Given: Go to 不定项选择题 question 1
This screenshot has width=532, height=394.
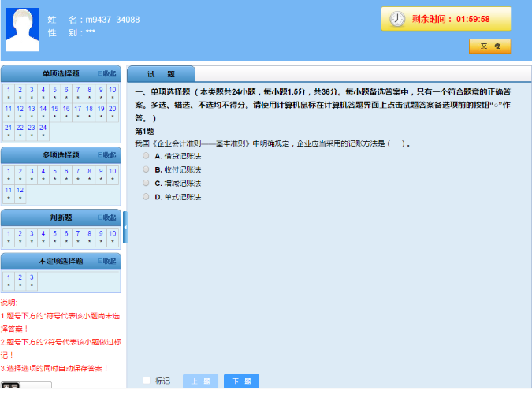Looking at the screenshot, I should (9, 281).
